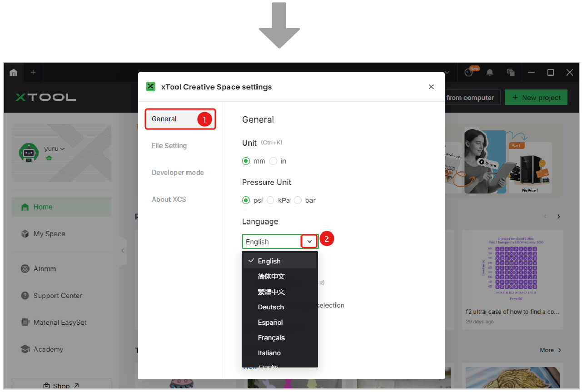Open the Language dropdown arrow
The image size is (582, 392).
309,242
